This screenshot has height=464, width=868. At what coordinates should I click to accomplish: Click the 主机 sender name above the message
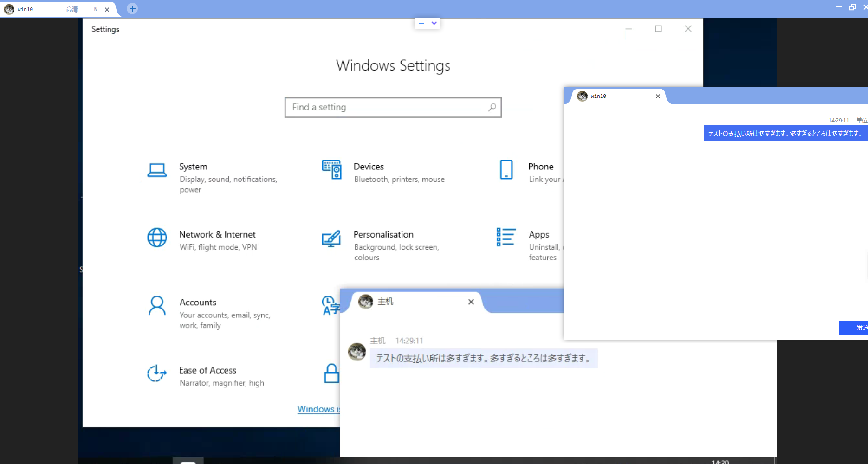coord(377,341)
